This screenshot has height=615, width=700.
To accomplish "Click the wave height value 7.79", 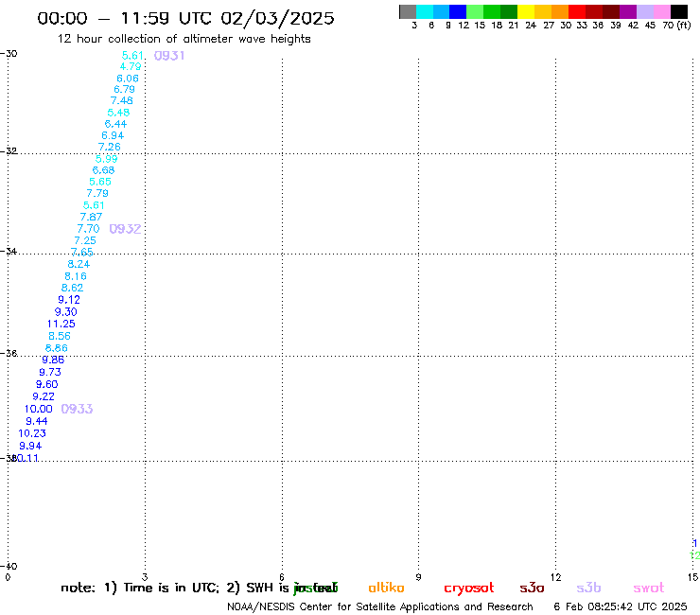I will [97, 193].
